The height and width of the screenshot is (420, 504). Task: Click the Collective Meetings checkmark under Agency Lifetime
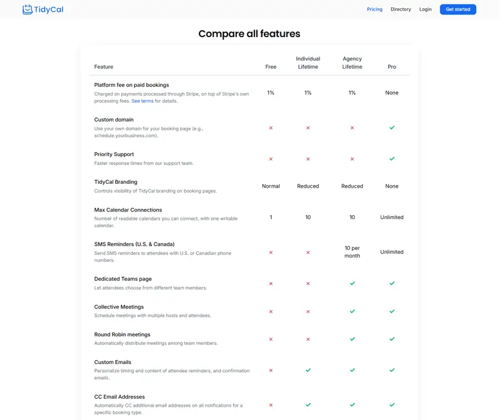(x=352, y=312)
